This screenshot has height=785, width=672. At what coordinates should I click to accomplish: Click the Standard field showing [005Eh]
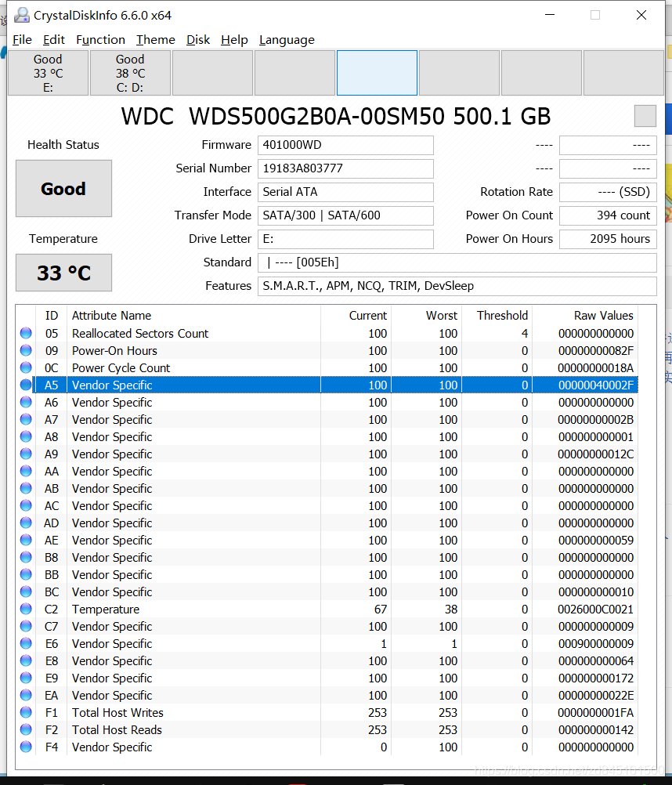pyautogui.click(x=457, y=262)
